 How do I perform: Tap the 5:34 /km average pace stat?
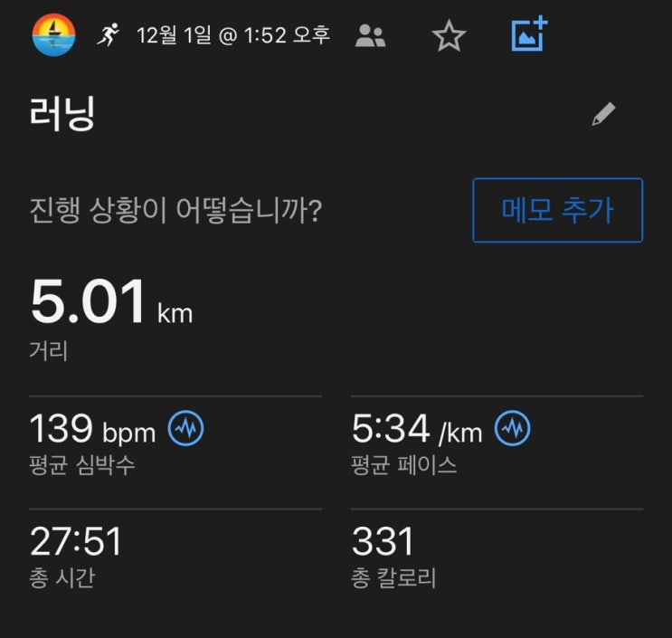coord(417,428)
